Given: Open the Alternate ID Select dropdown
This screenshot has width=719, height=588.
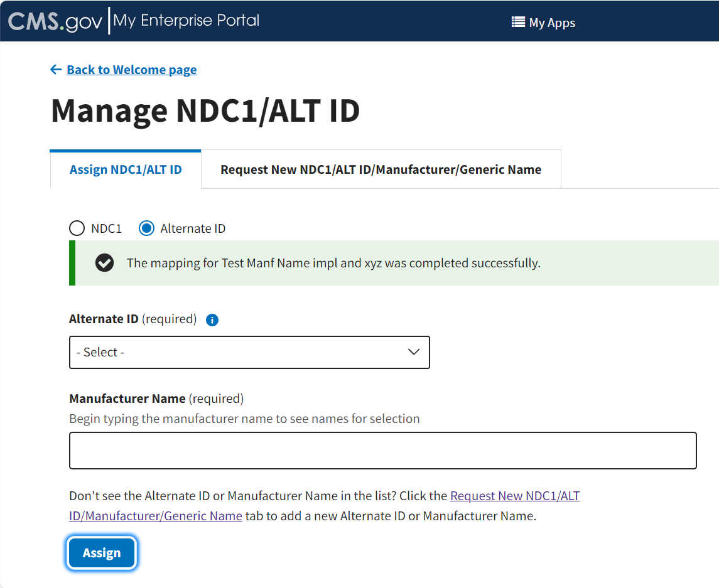Looking at the screenshot, I should [x=249, y=352].
